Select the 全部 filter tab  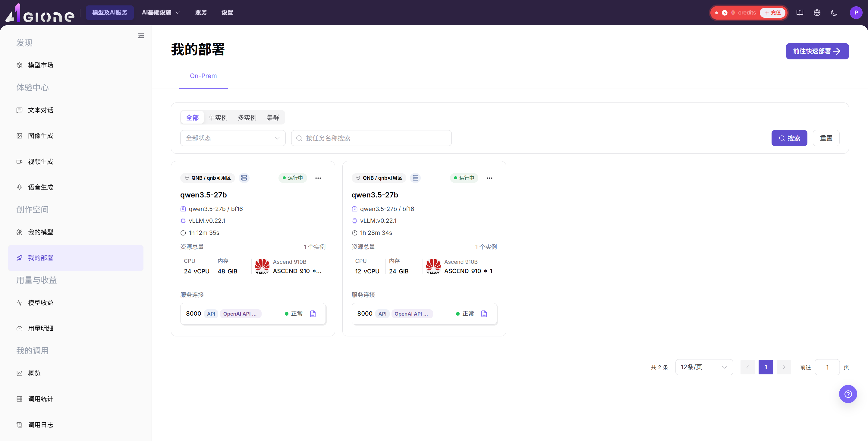(192, 118)
